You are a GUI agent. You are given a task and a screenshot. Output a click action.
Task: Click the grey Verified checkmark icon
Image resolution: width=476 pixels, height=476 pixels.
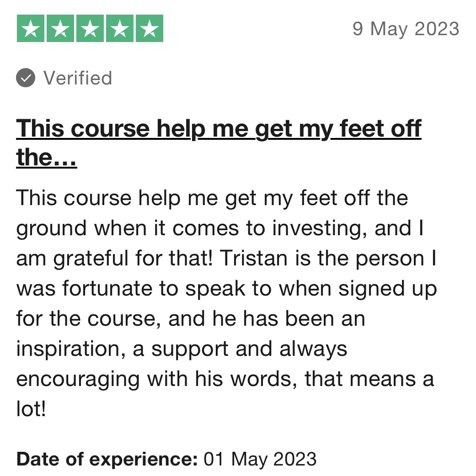(x=26, y=78)
